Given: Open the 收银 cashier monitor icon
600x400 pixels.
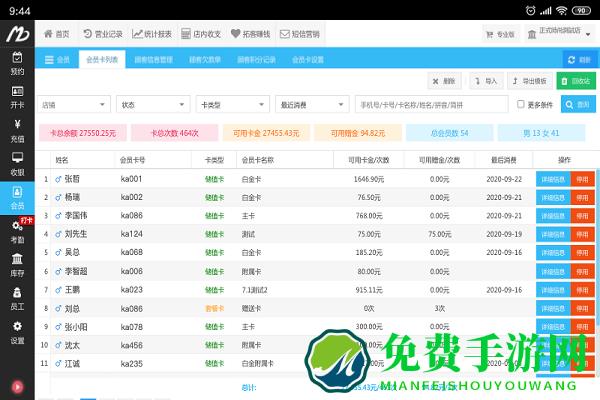Looking at the screenshot, I should [17, 164].
